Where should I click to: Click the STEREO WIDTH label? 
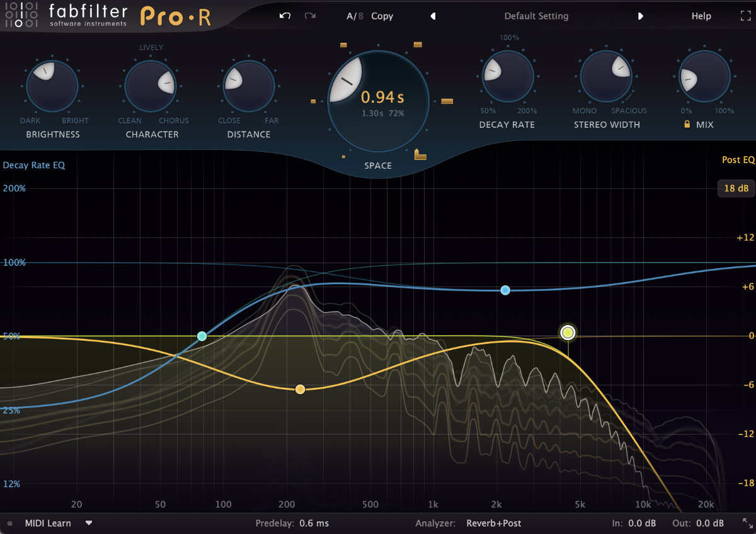pyautogui.click(x=607, y=125)
